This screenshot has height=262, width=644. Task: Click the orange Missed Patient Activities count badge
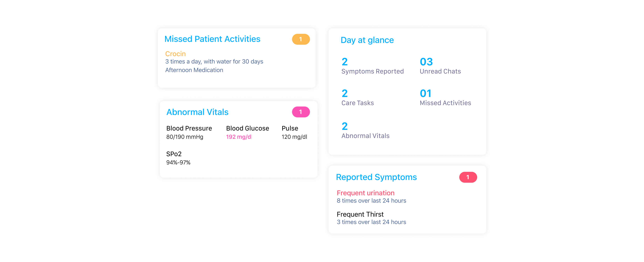(x=301, y=39)
